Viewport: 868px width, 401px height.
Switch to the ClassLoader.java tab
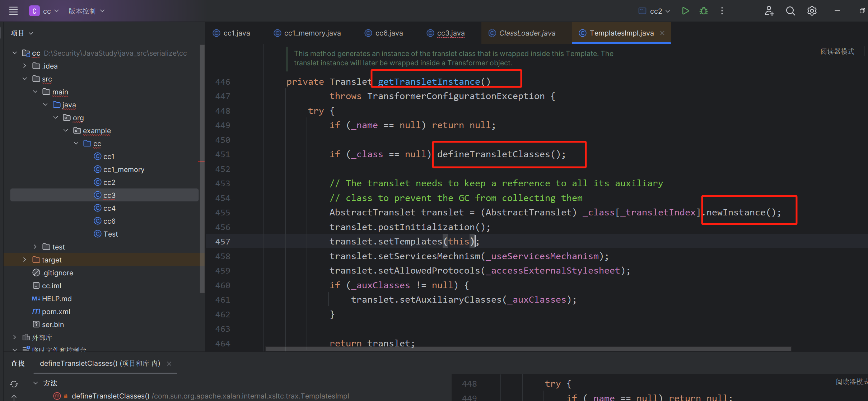pyautogui.click(x=527, y=33)
